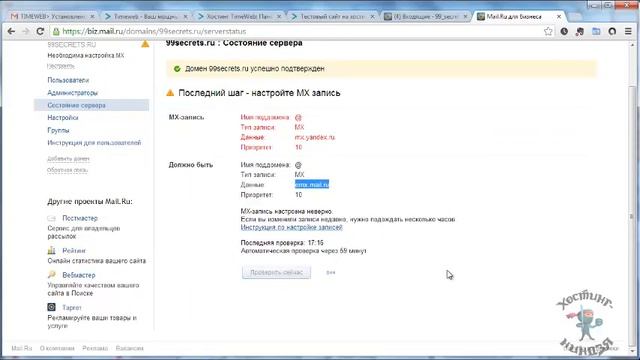640x360 pixels.
Task: Reload the page with refresh icon
Action: (x=40, y=31)
